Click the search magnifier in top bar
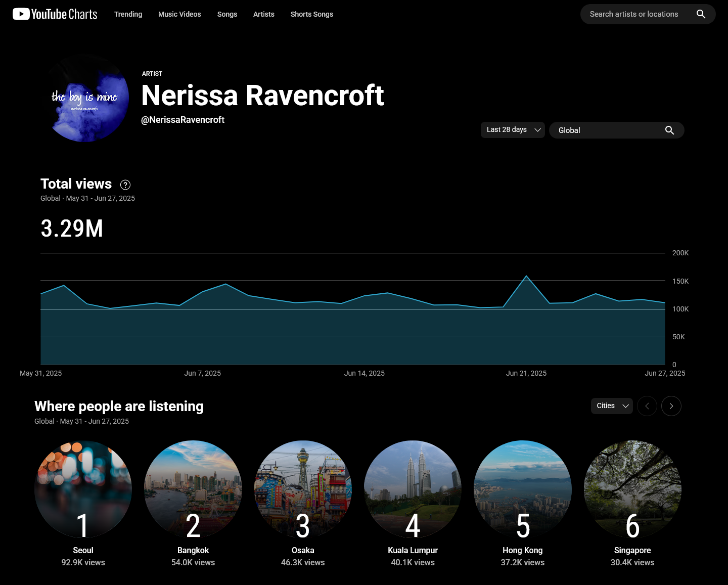This screenshot has height=585, width=728. pyautogui.click(x=701, y=14)
